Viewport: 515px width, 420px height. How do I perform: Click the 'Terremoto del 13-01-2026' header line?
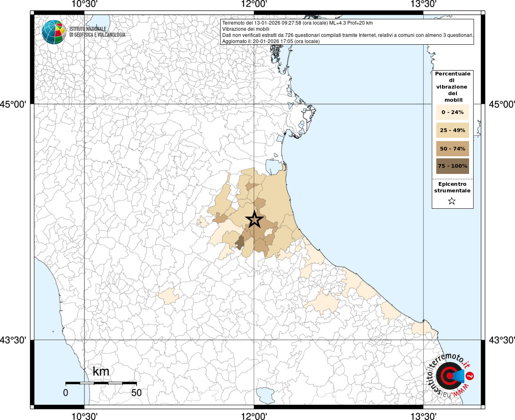click(x=297, y=23)
